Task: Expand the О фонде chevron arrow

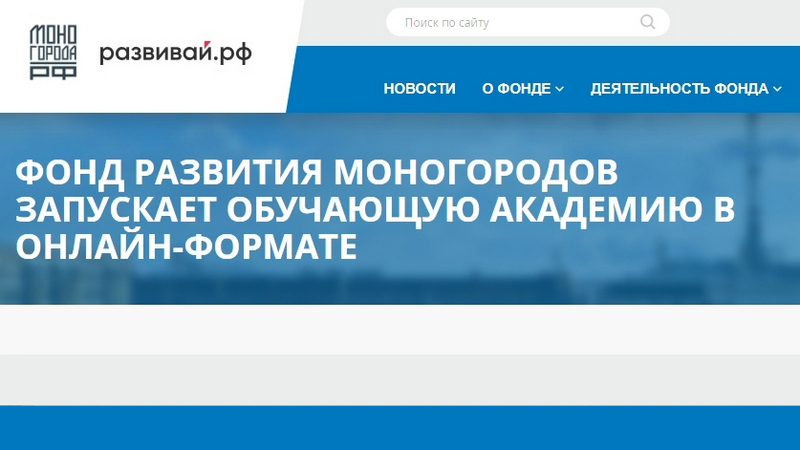Action: click(560, 89)
